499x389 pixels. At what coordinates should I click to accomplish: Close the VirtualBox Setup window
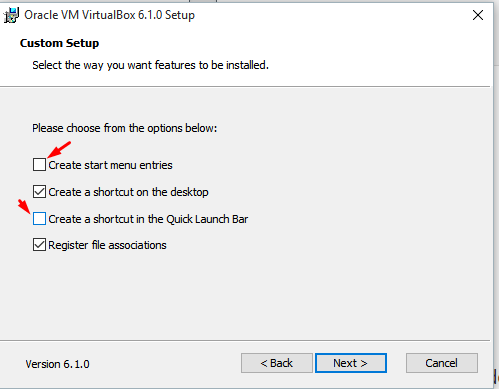point(478,15)
